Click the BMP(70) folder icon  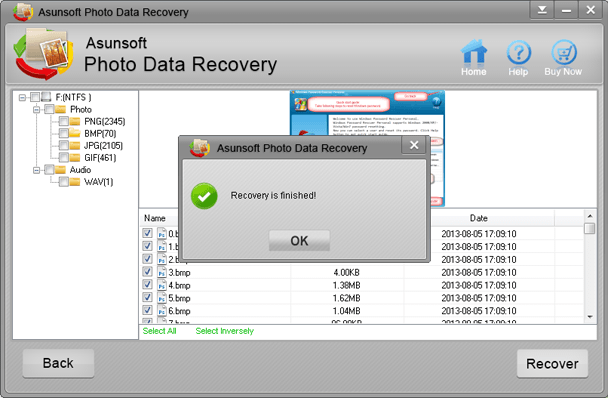click(75, 133)
